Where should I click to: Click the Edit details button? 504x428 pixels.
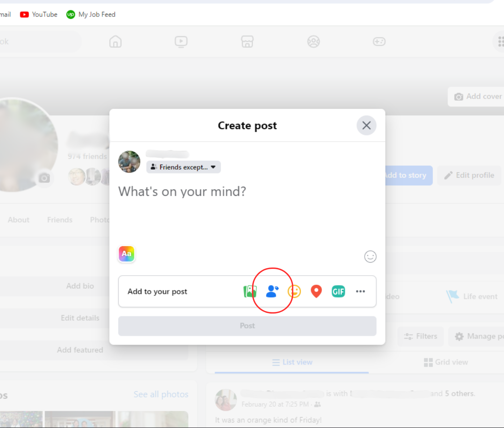click(x=80, y=318)
